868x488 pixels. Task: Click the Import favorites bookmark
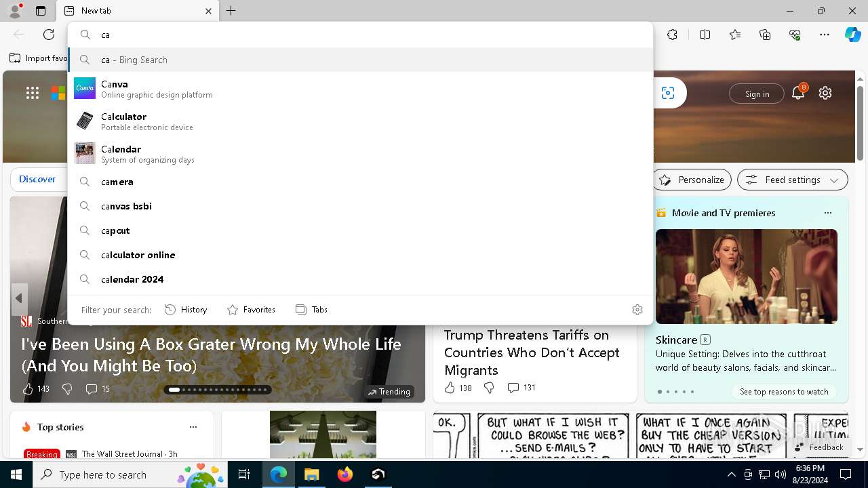(39, 58)
